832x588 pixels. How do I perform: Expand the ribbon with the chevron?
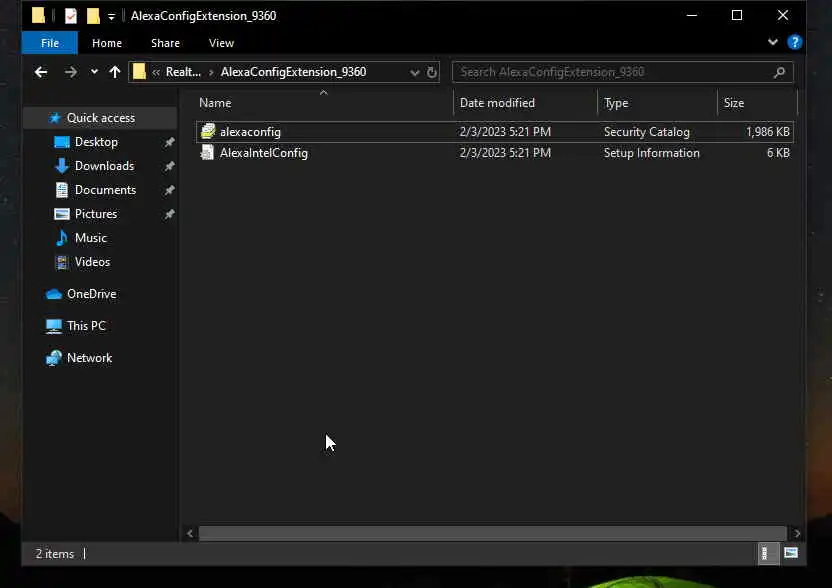click(x=773, y=42)
